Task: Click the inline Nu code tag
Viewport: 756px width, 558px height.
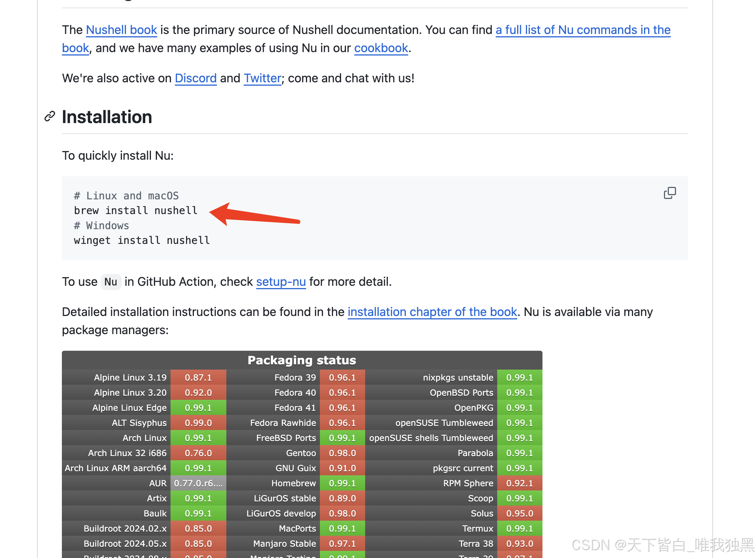Action: [x=111, y=282]
